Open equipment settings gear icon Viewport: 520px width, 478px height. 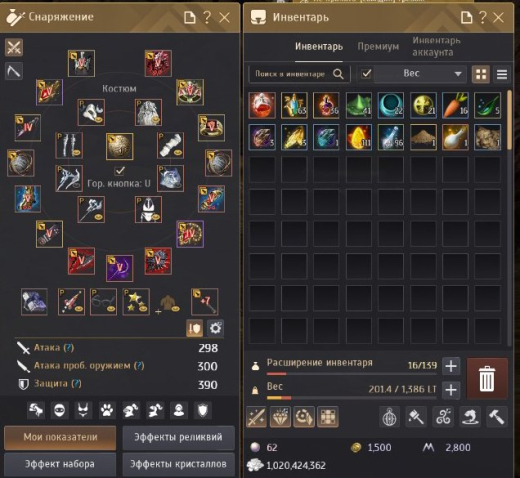coord(215,328)
